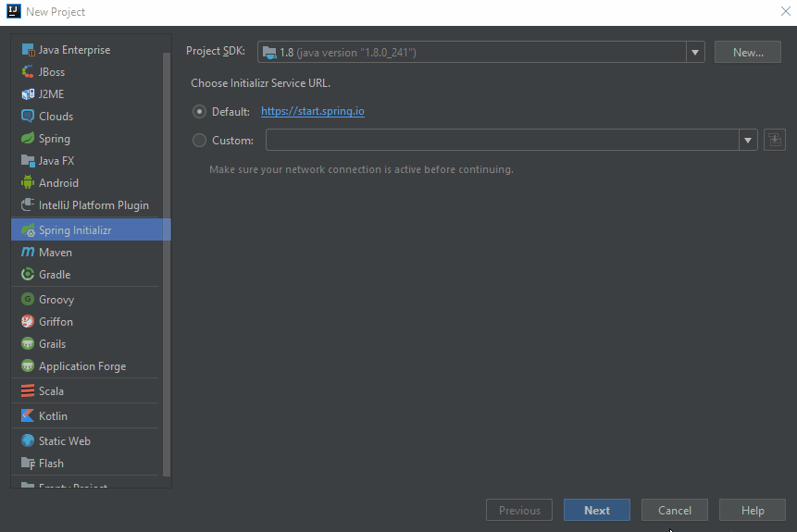Click the Clouds list entry text
The image size is (797, 532).
coord(56,117)
